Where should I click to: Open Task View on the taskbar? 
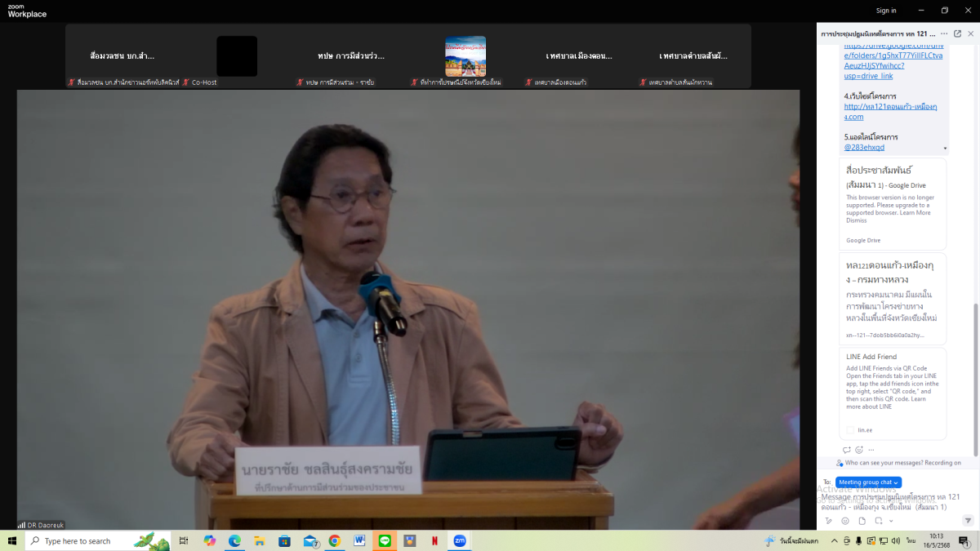tap(184, 540)
